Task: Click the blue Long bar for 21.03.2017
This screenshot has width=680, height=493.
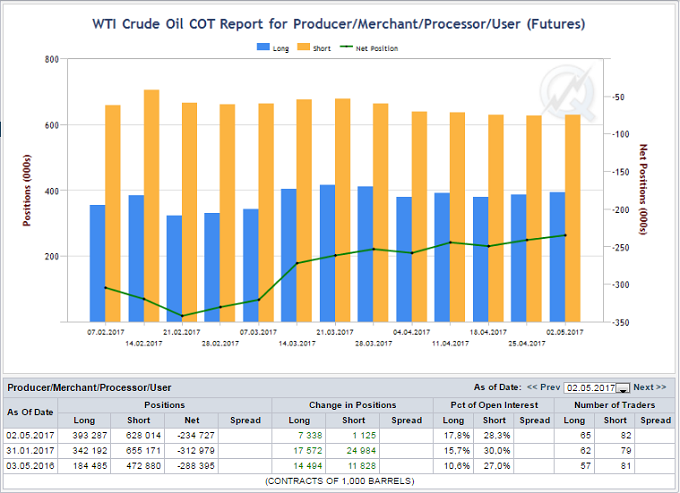Action: click(x=327, y=253)
